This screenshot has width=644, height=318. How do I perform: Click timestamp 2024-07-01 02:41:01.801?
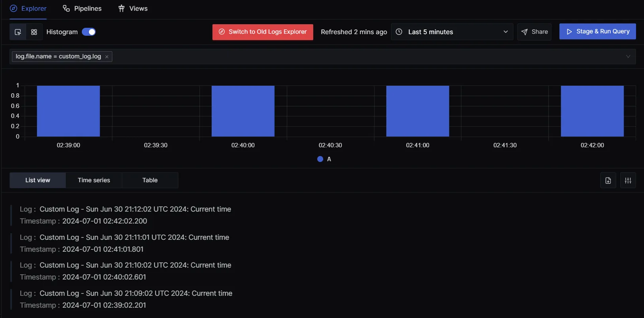tap(103, 249)
